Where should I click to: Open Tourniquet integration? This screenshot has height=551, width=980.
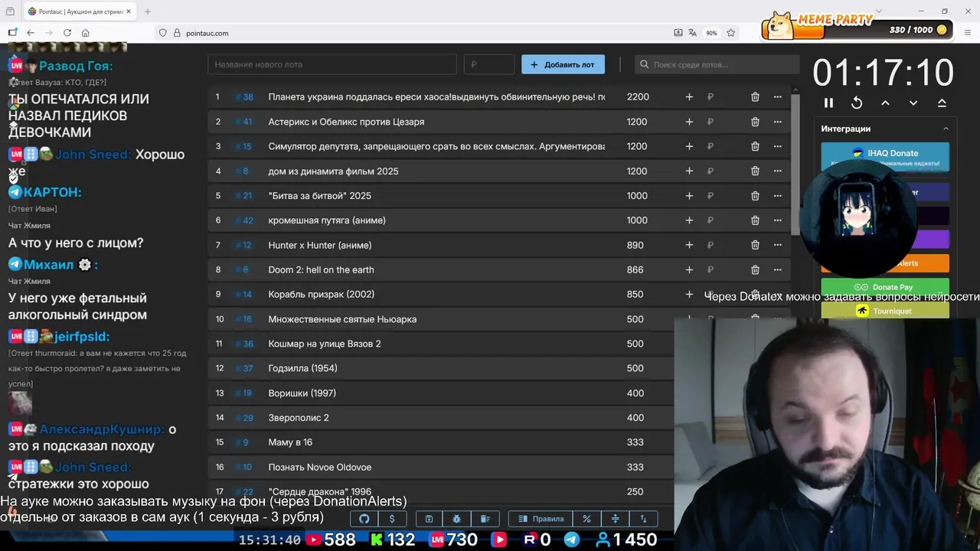[x=885, y=310]
